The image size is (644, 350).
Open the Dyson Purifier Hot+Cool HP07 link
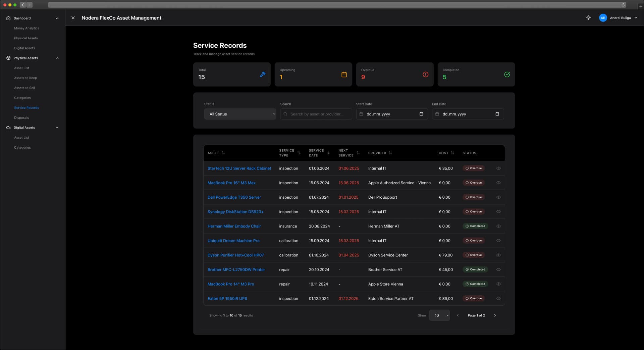tap(236, 255)
